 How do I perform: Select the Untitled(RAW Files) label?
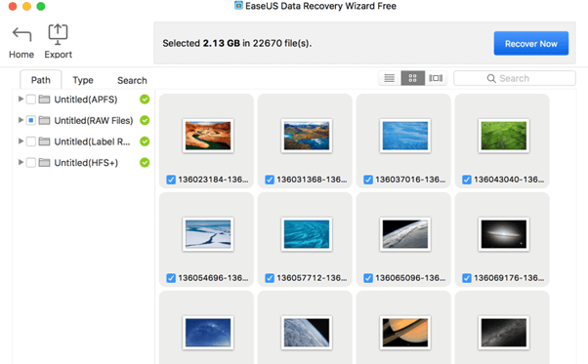(94, 120)
